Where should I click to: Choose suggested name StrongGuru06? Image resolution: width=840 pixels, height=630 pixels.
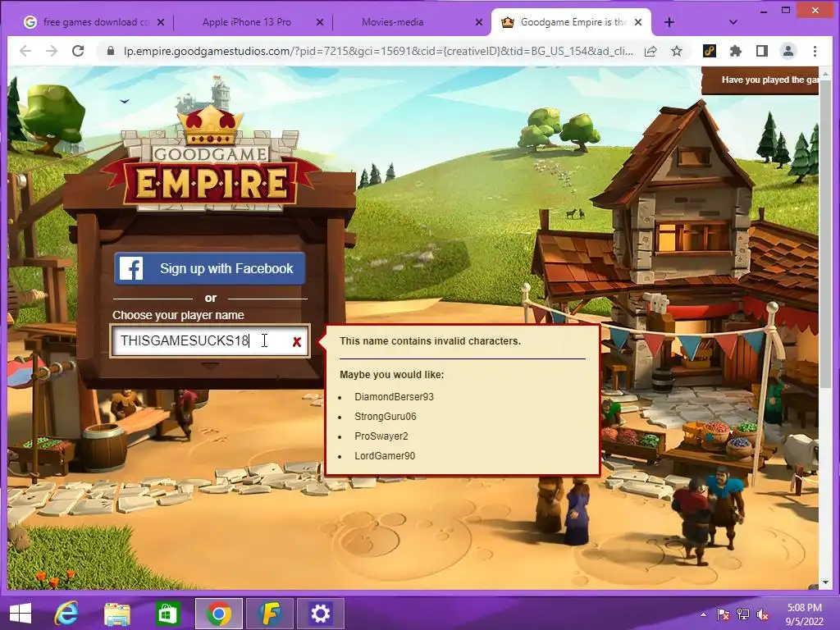[x=386, y=417]
